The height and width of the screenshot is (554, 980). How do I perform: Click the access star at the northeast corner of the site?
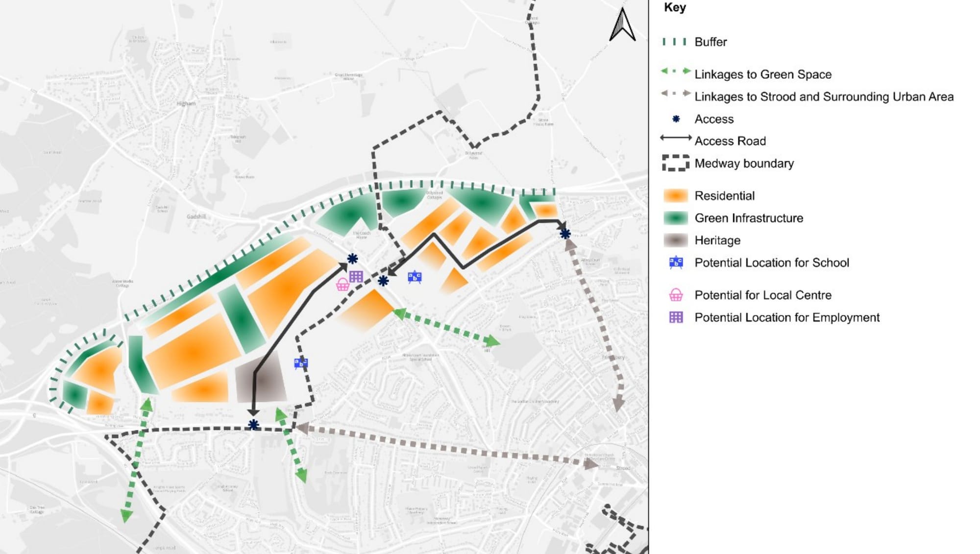(x=565, y=234)
